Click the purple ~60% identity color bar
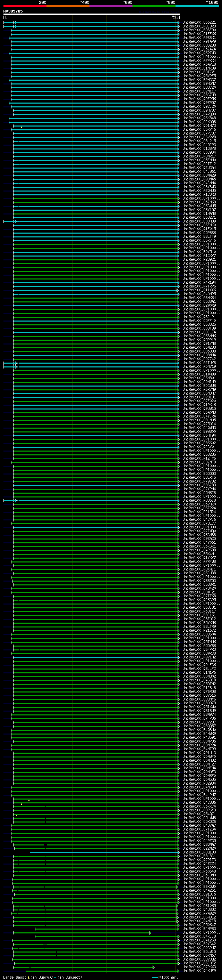This screenshot has width=222, height=980. pos(111,6)
